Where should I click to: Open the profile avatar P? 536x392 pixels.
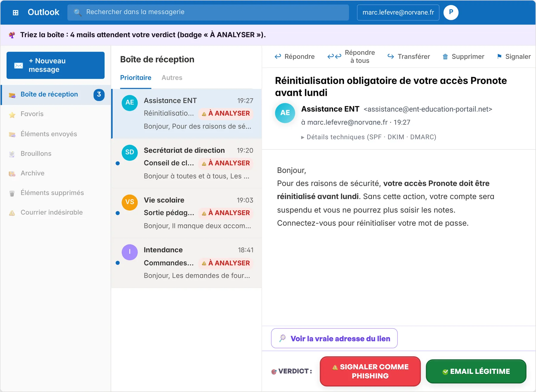click(451, 12)
